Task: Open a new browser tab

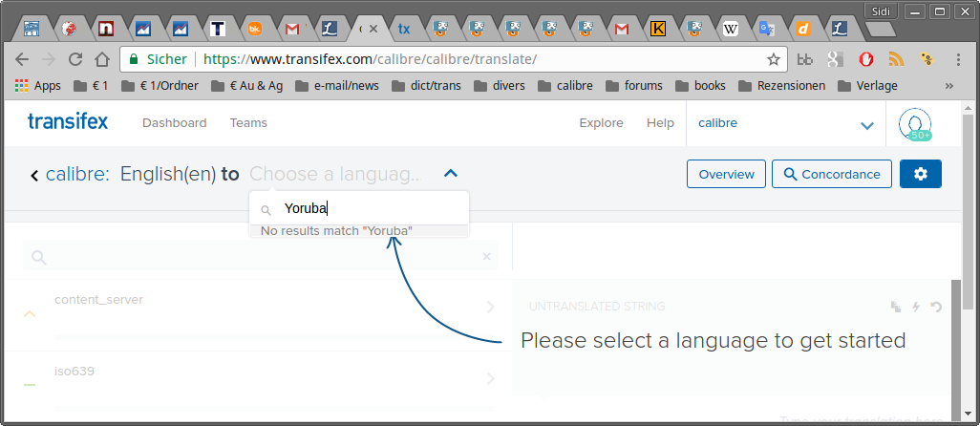Action: click(882, 30)
